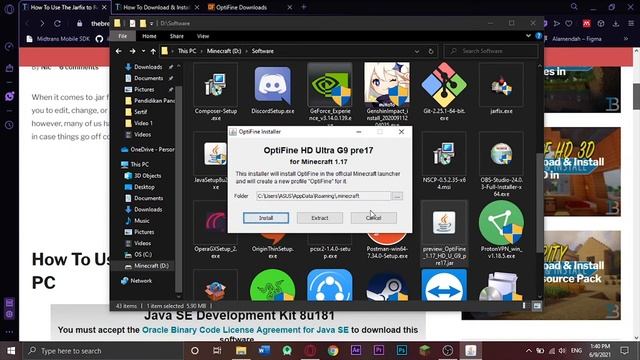Select OperaGXSetup file icon
The width and height of the screenshot is (640, 360).
pyautogui.click(x=216, y=223)
